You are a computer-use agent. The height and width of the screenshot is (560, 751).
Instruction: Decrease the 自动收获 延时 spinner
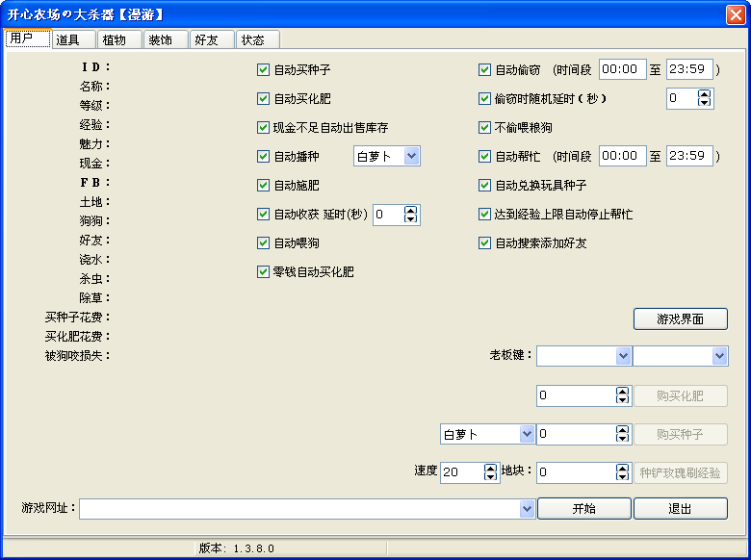click(x=410, y=218)
